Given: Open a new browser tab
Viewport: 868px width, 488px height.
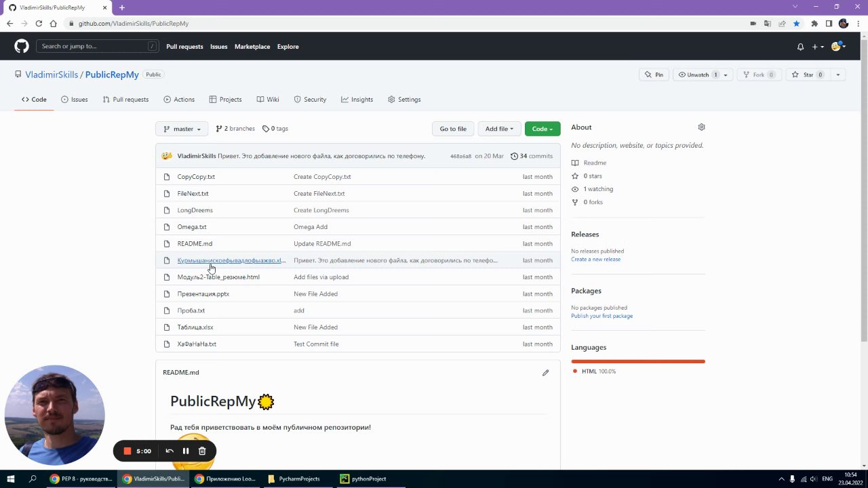Looking at the screenshot, I should [122, 7].
